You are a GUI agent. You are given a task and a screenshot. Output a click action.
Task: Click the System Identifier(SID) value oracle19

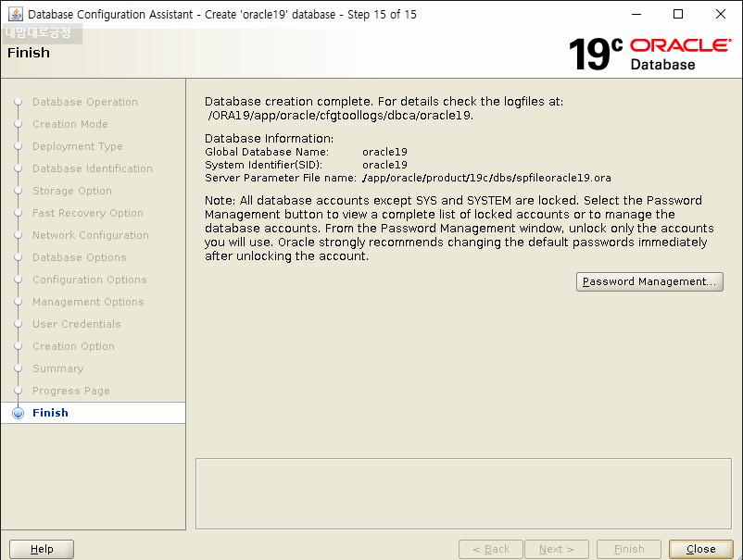click(x=384, y=165)
